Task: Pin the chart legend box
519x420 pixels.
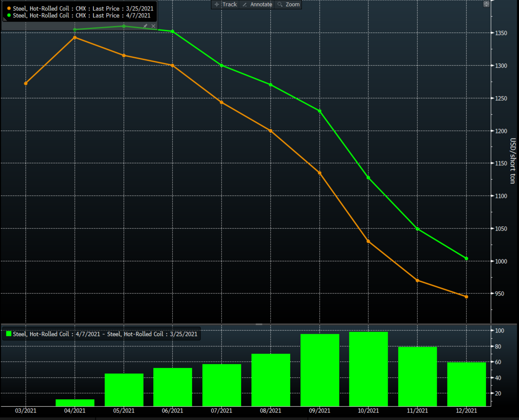Action: click(145, 26)
